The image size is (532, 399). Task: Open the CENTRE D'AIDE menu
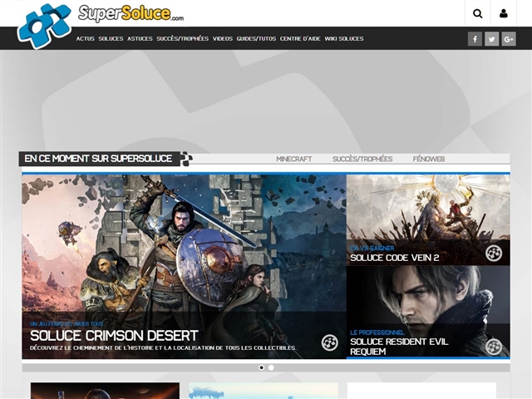coord(300,39)
